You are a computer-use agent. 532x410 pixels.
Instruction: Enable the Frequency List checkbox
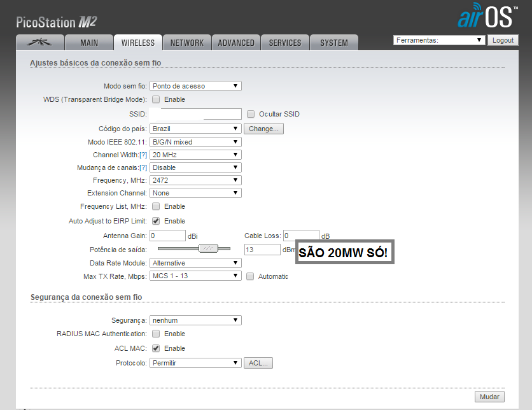click(156, 206)
